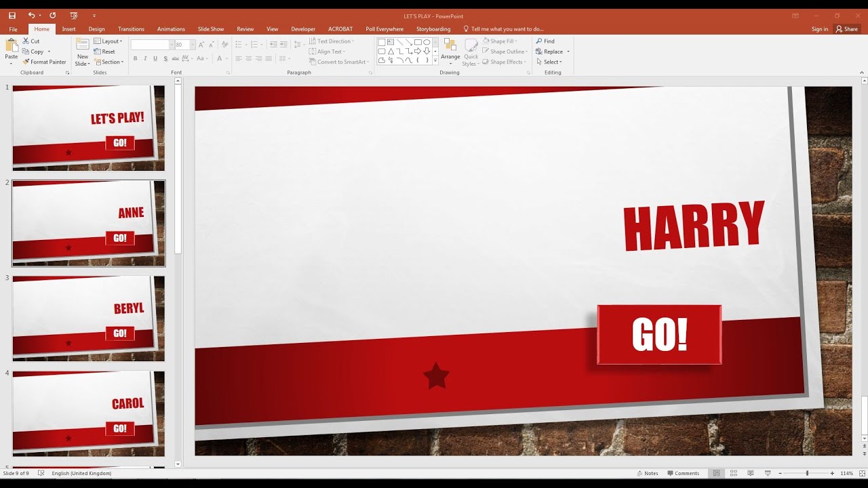Open the Clipboard pane launcher

click(x=67, y=73)
